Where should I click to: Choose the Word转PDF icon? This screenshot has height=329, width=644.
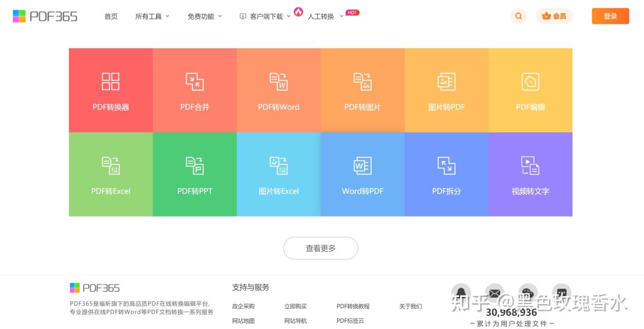click(363, 165)
